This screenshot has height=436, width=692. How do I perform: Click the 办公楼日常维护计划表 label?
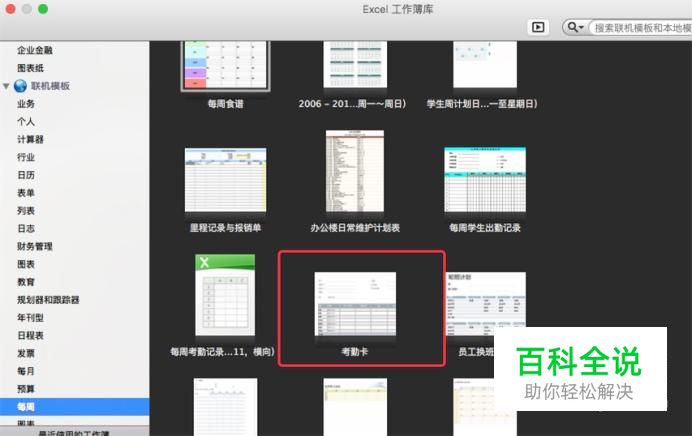355,228
